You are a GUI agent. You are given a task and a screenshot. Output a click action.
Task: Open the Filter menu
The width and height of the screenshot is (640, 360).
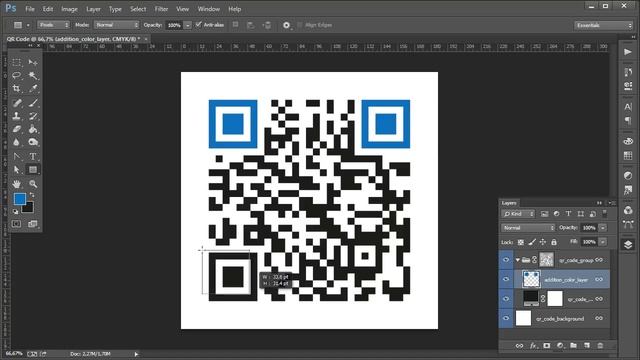point(161,9)
